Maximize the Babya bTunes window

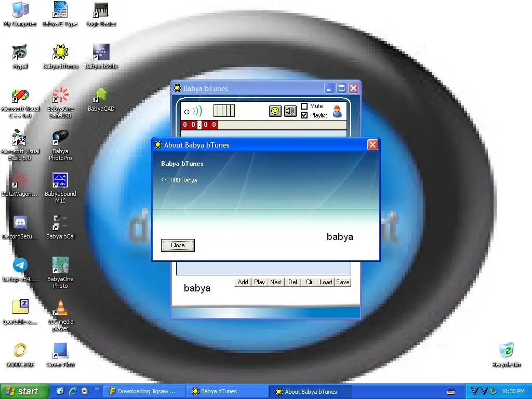(341, 88)
